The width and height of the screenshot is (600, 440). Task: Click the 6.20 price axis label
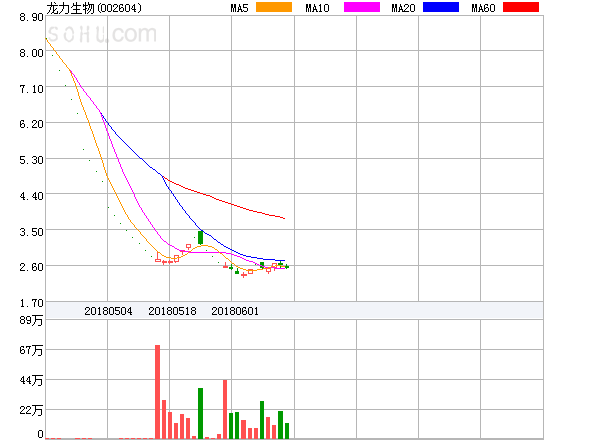click(x=31, y=124)
